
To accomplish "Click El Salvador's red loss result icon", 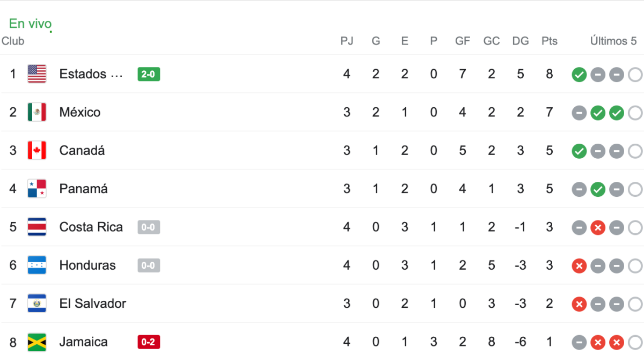I will click(579, 304).
